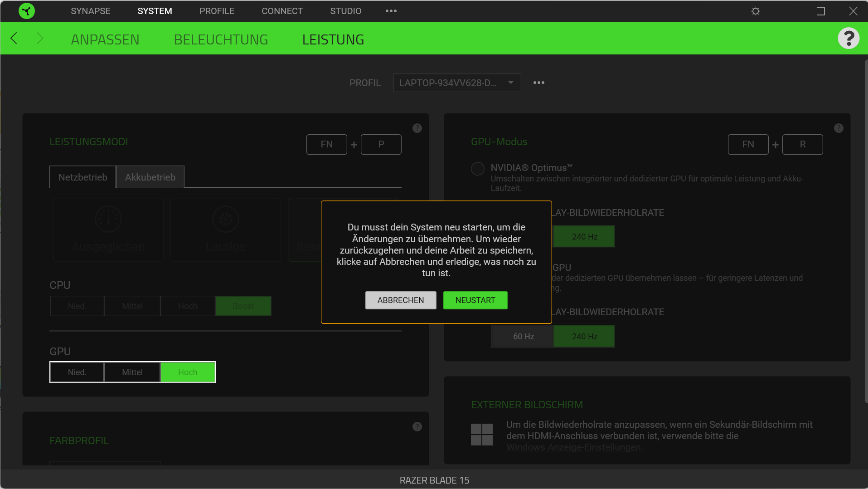Open the Windows Anzeige-Einstellungen link
The image size is (868, 489).
[x=574, y=447]
